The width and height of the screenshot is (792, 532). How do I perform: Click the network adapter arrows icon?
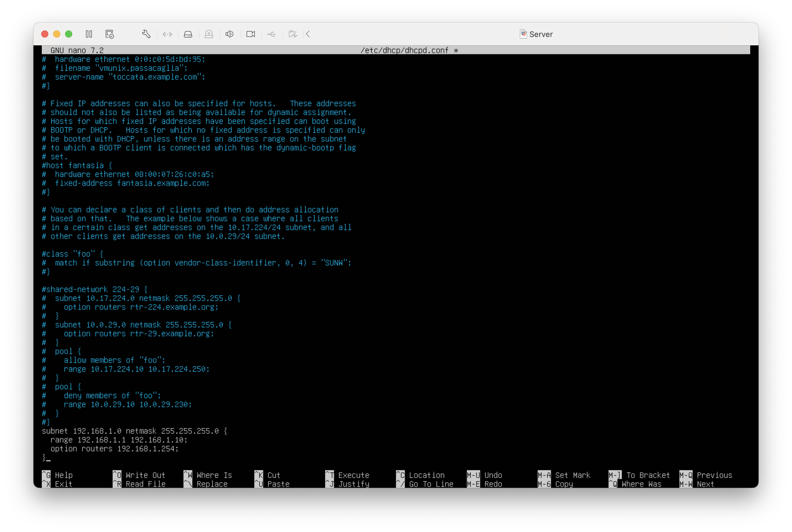click(x=167, y=34)
